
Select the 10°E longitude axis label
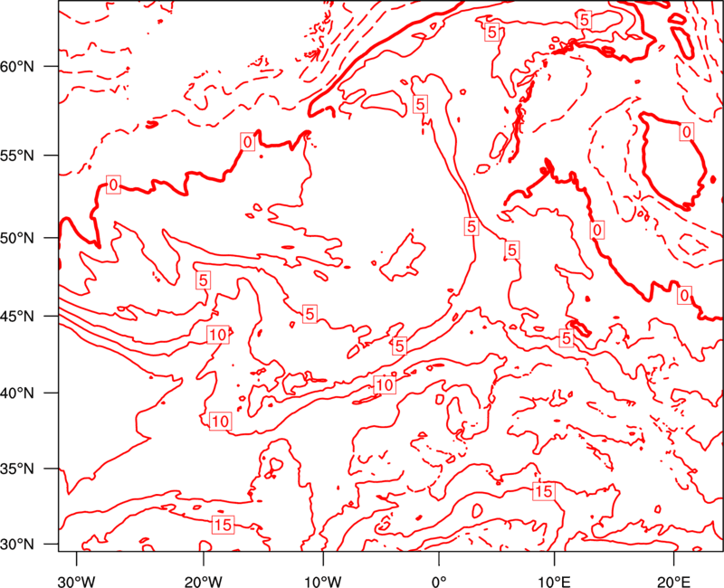(554, 582)
